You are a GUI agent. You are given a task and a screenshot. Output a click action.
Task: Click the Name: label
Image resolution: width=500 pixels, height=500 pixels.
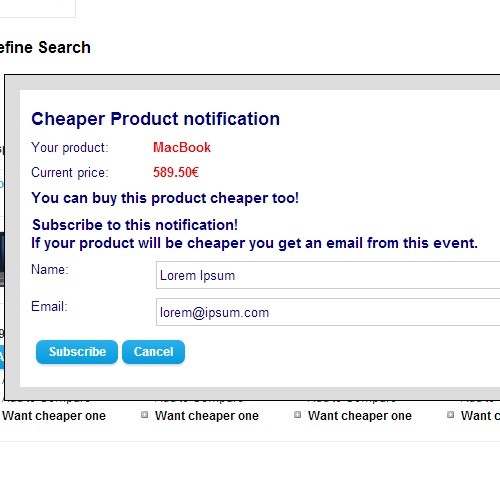coord(50,269)
